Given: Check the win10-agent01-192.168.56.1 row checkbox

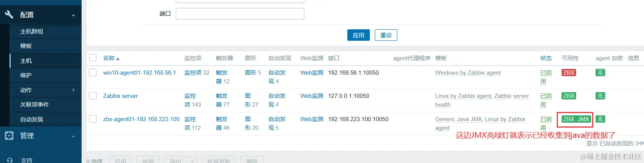Looking at the screenshot, I should pos(93,72).
